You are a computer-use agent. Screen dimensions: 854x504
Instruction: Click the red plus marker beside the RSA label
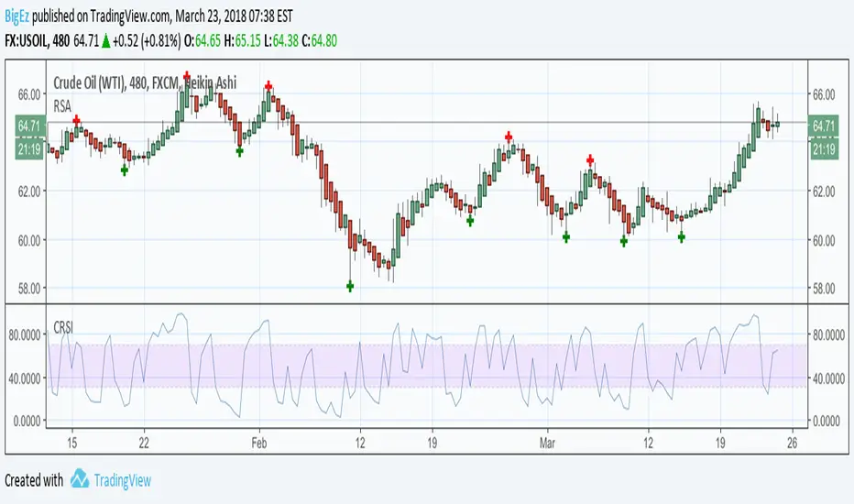pos(76,120)
